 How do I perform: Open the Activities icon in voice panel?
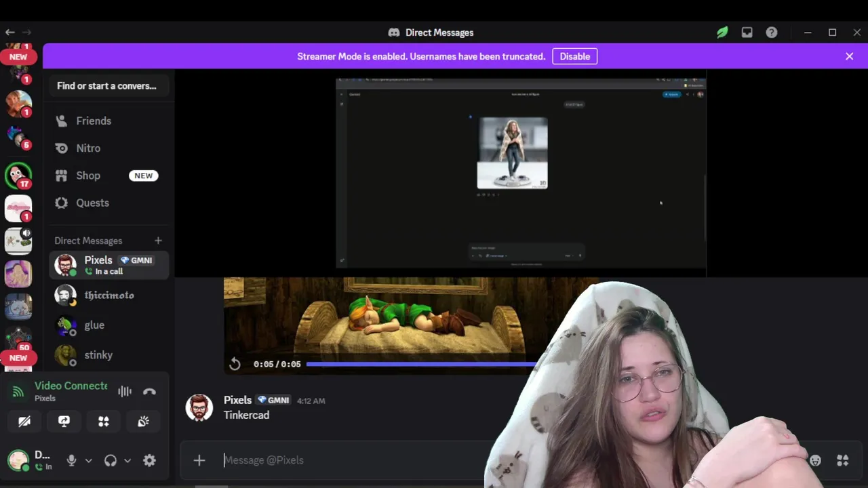pyautogui.click(x=104, y=422)
